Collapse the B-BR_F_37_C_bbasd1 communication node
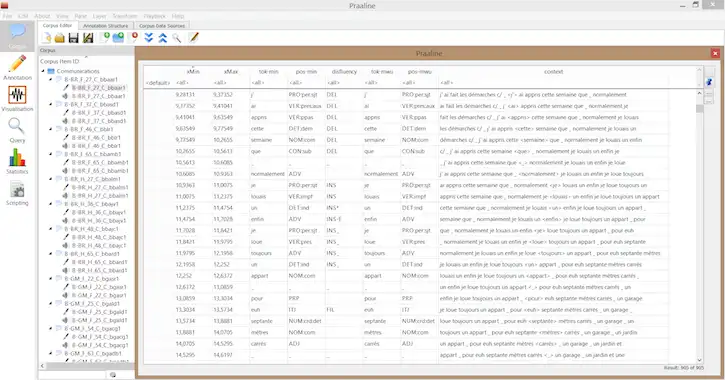 point(51,104)
